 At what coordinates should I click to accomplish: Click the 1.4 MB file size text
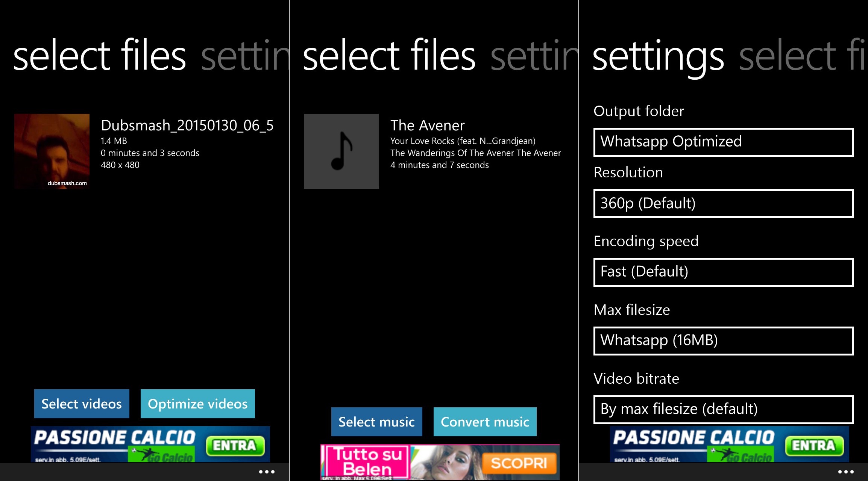pyautogui.click(x=114, y=141)
